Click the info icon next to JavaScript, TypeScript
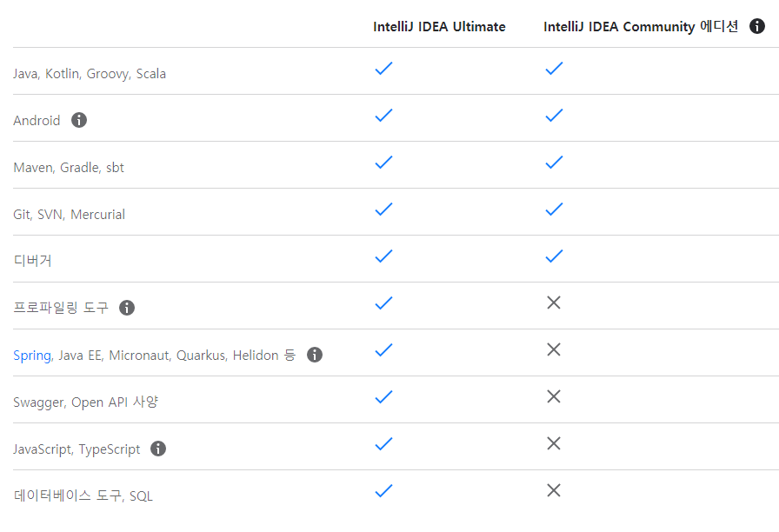Image resolution: width=779 pixels, height=532 pixels. (x=157, y=449)
